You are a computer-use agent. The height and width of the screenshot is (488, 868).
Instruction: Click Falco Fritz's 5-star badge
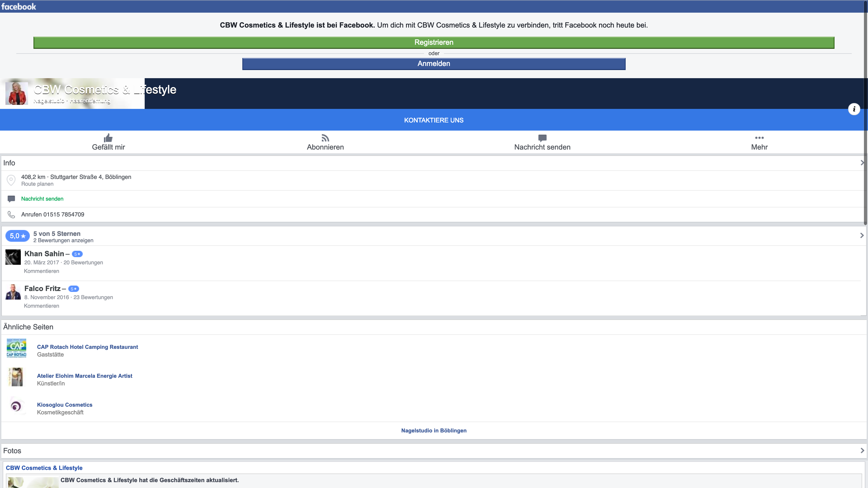tap(74, 289)
